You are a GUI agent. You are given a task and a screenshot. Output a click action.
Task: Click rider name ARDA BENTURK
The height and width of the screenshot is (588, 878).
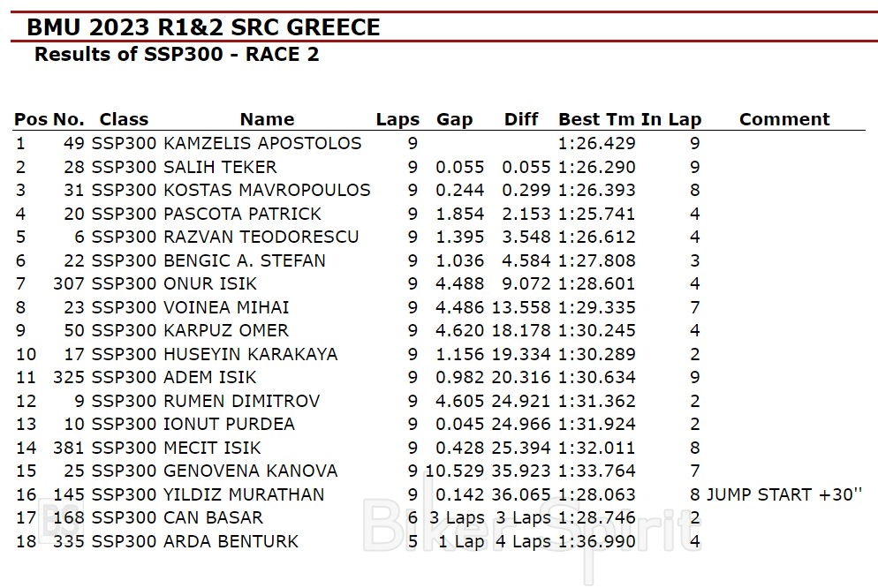pyautogui.click(x=231, y=541)
